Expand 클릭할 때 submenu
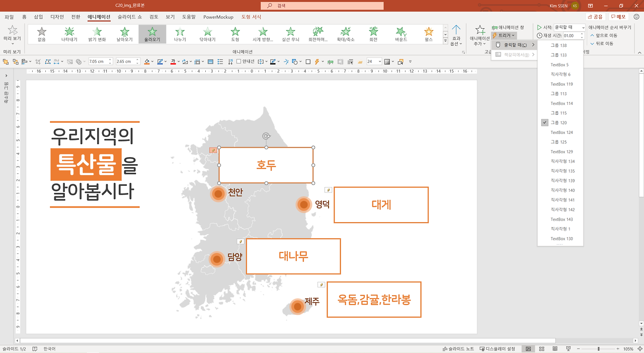The height and width of the screenshot is (353, 644). pos(514,45)
